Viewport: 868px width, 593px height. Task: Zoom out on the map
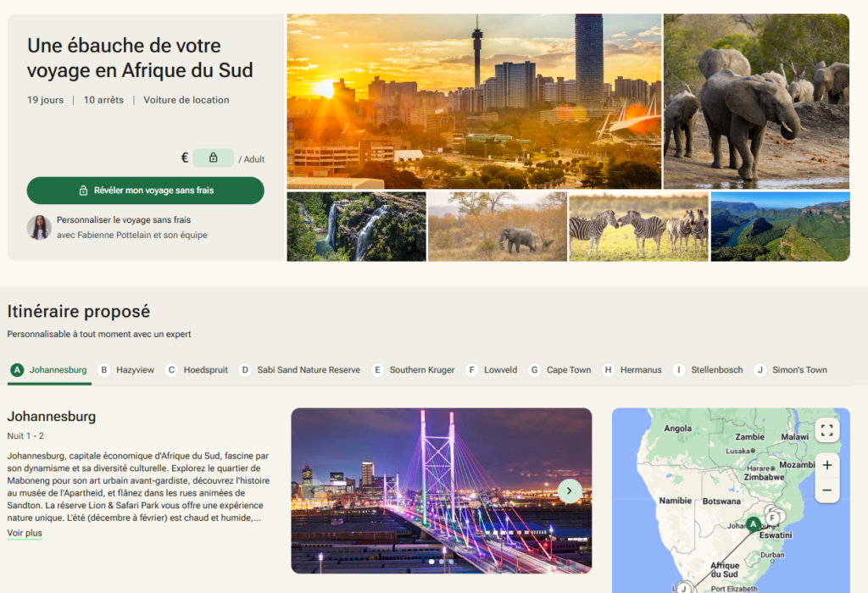point(826,490)
